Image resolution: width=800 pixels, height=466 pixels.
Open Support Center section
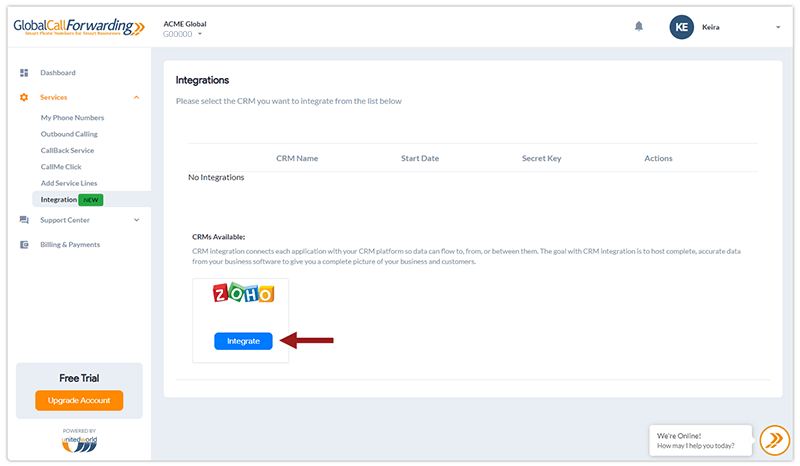click(65, 220)
